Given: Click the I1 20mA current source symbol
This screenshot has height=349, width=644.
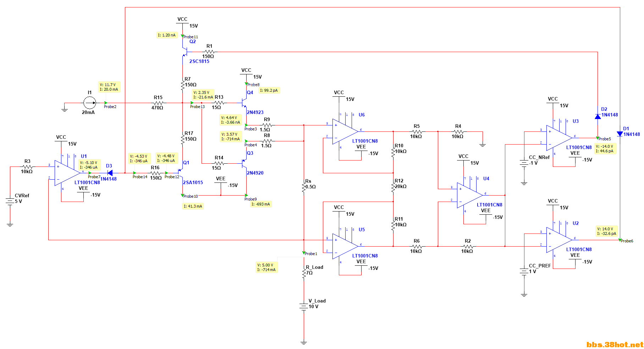Looking at the screenshot, I should (89, 103).
